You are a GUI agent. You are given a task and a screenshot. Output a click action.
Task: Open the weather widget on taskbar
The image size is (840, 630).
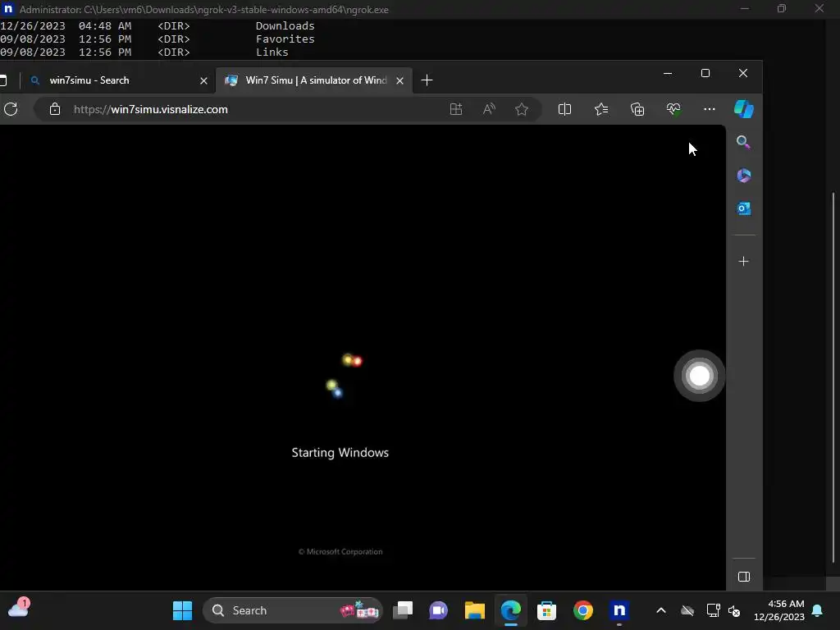pyautogui.click(x=18, y=608)
